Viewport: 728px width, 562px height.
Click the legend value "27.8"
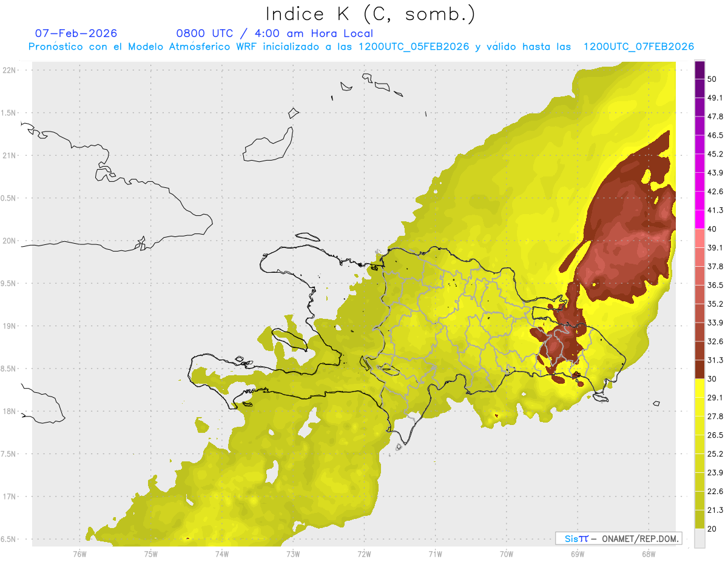pyautogui.click(x=715, y=416)
